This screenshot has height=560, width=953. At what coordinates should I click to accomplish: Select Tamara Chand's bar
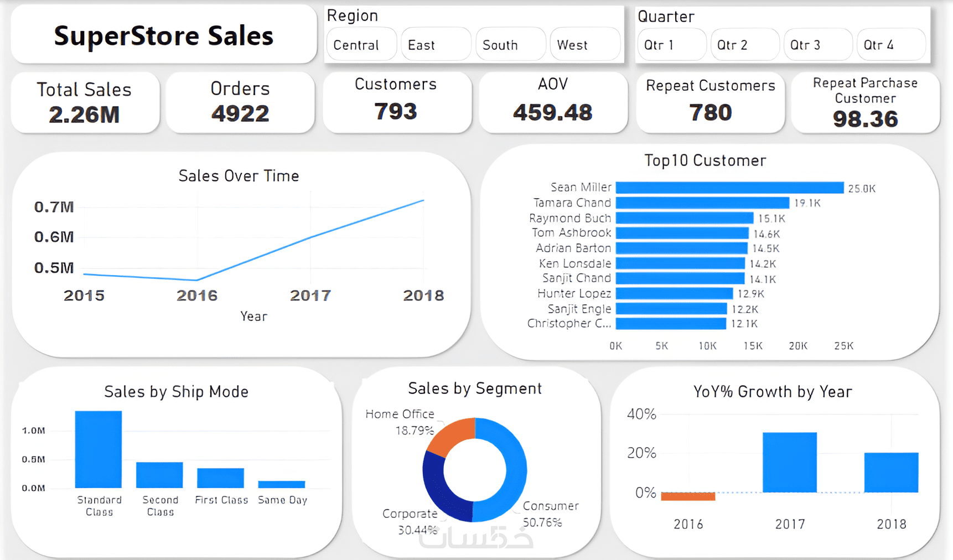point(702,203)
